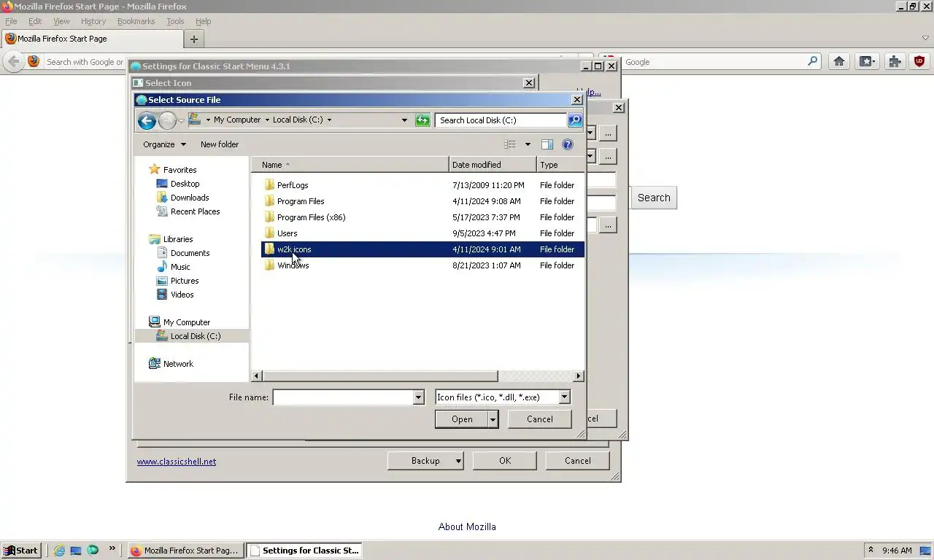Click the Open button split arrow

[493, 419]
